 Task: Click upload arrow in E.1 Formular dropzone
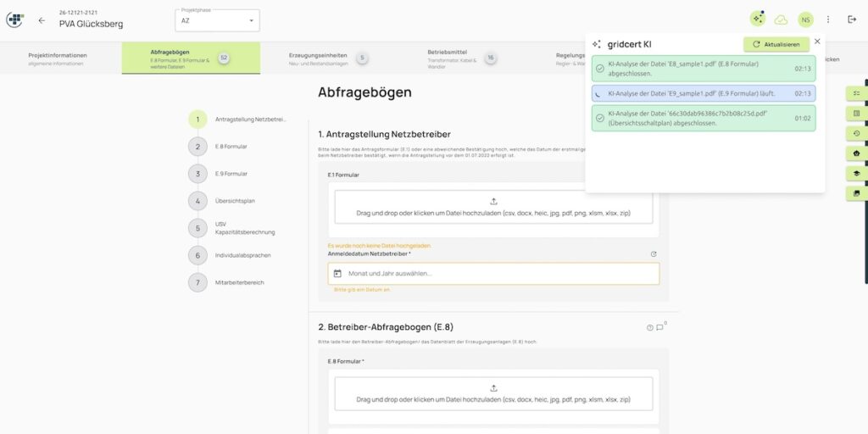point(494,202)
